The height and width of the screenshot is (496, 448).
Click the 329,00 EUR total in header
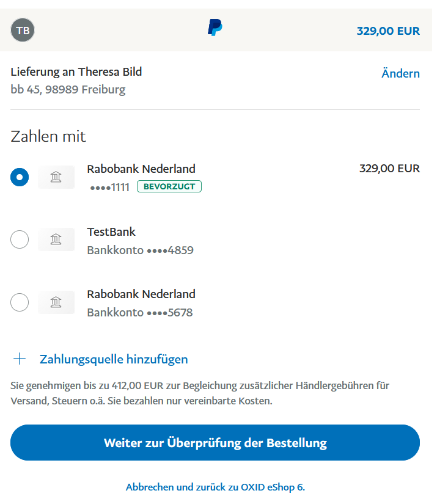388,31
